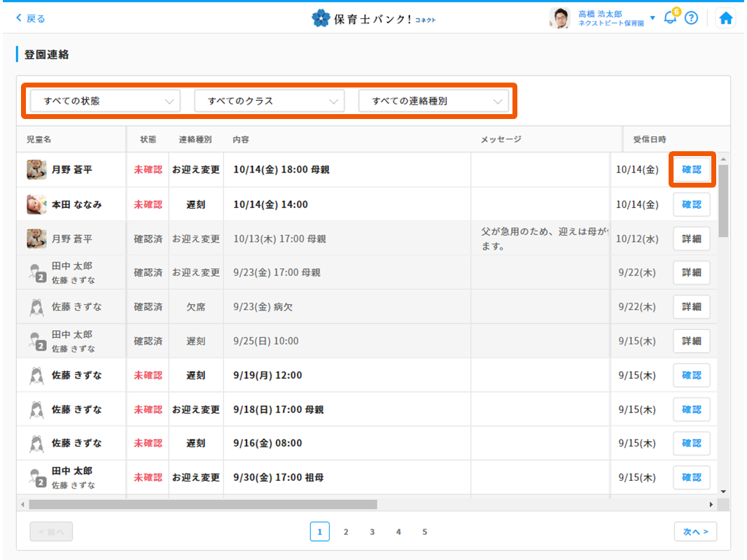Open notifications bell with badge
This screenshot has height=560, width=747.
[x=670, y=18]
